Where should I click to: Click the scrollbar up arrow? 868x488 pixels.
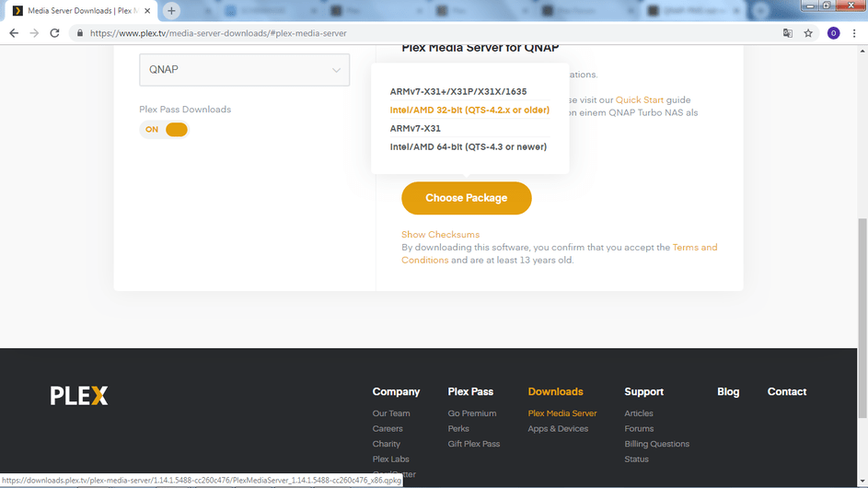point(862,51)
